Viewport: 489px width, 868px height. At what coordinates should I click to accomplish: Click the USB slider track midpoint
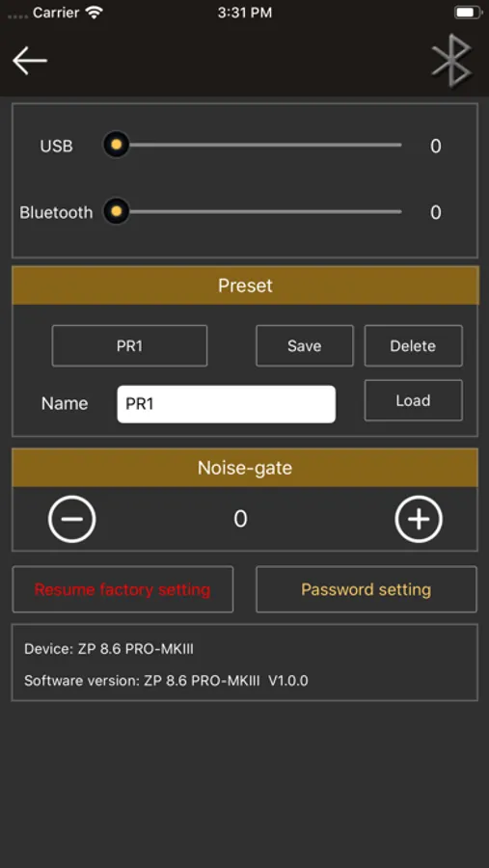coord(259,145)
